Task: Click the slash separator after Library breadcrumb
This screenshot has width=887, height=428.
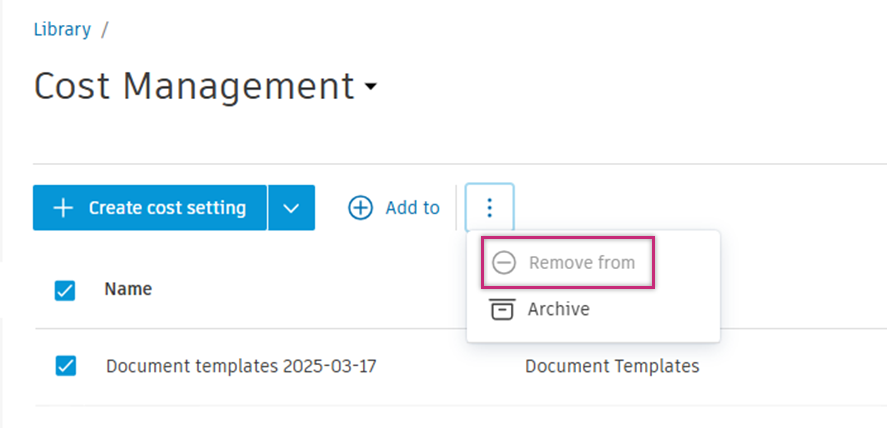Action: (x=105, y=29)
